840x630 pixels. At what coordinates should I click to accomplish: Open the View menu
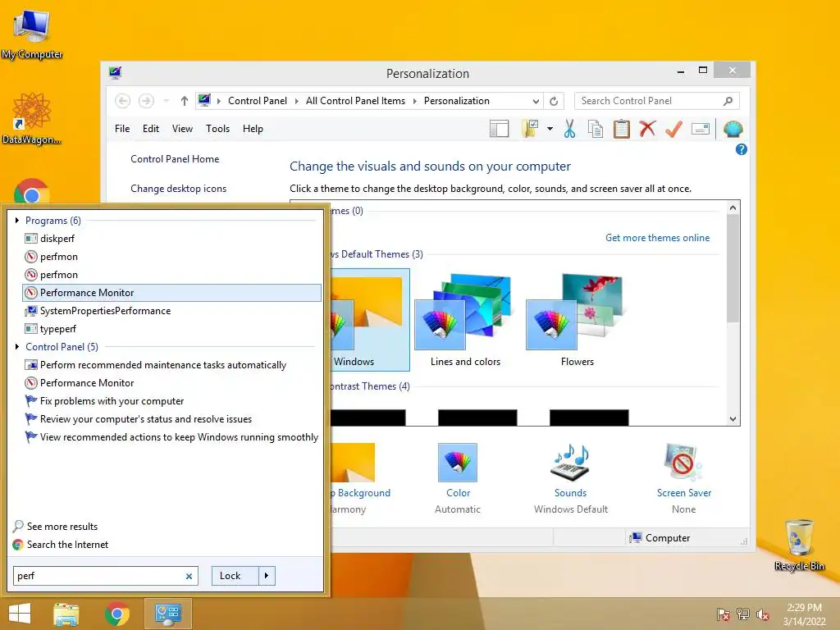pos(182,129)
